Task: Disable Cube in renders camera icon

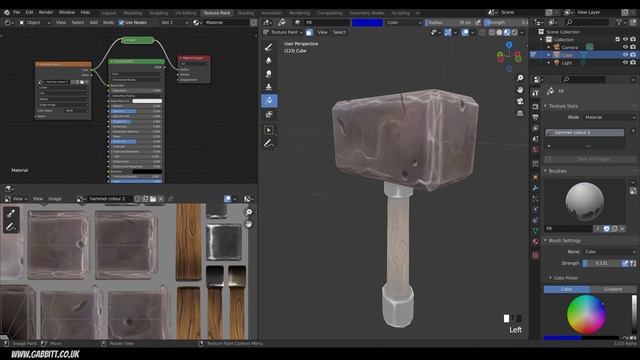Action: coord(633,55)
